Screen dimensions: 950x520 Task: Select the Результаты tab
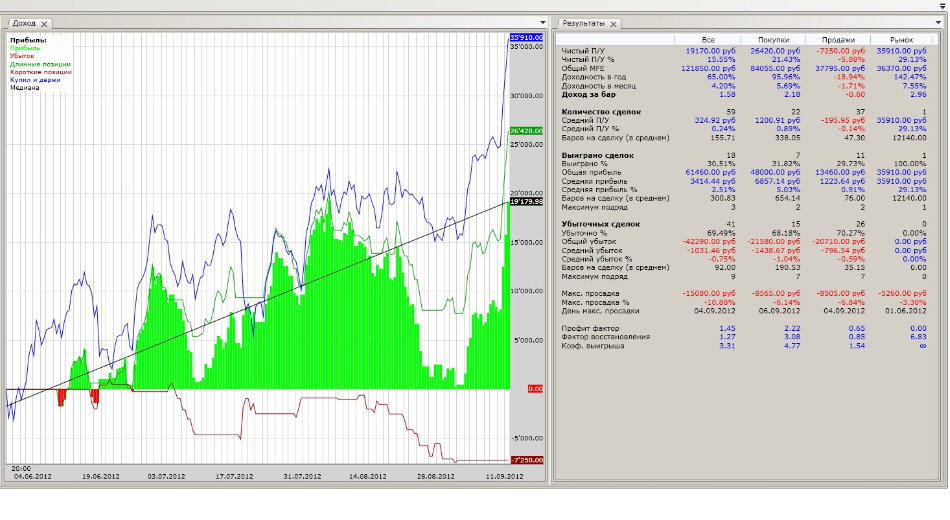point(584,23)
